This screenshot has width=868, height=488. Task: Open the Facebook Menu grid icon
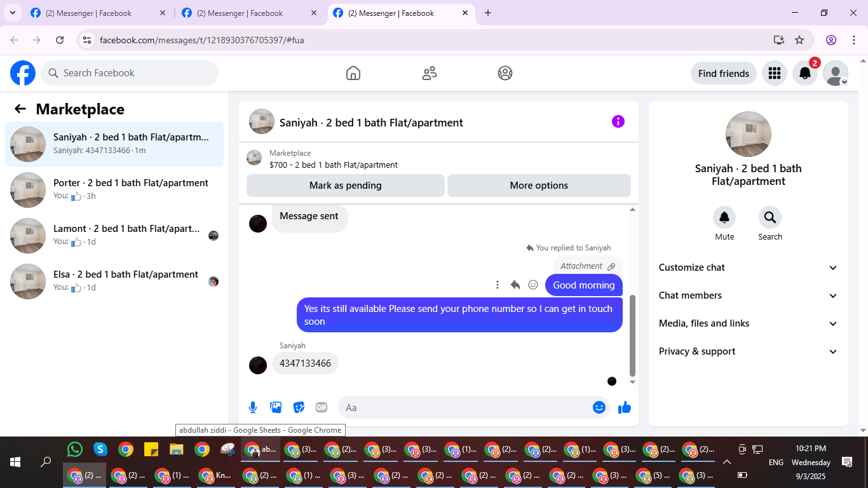774,73
